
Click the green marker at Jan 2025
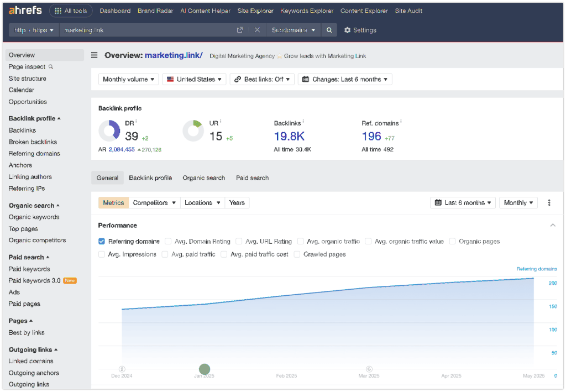[x=205, y=369]
